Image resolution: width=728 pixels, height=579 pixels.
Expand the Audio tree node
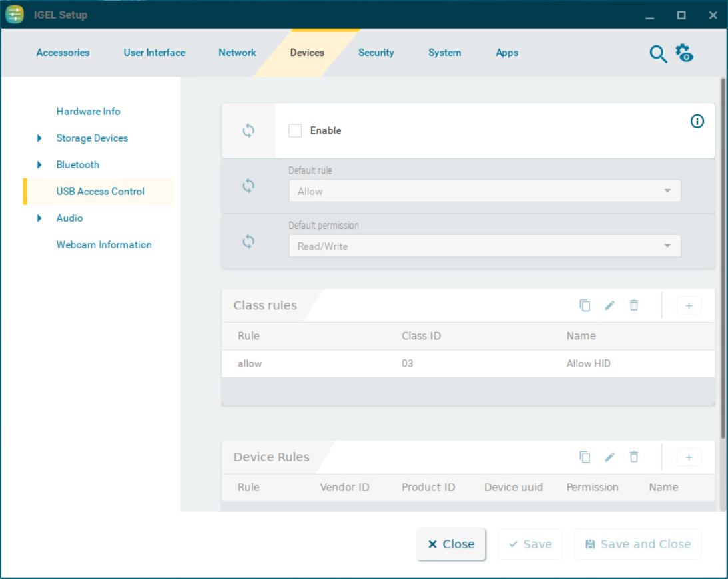coord(39,218)
